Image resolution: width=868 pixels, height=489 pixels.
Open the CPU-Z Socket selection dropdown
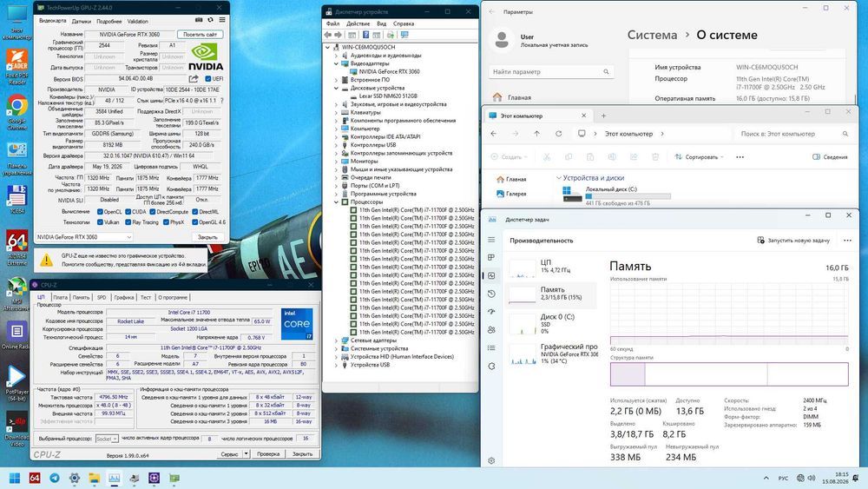(x=107, y=439)
